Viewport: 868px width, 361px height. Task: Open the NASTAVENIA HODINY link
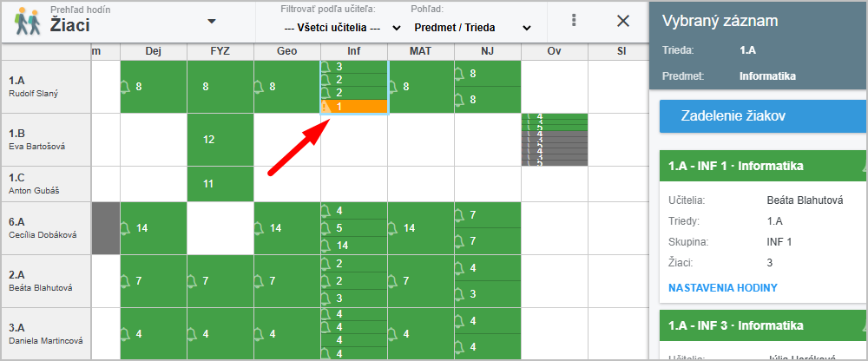(723, 287)
